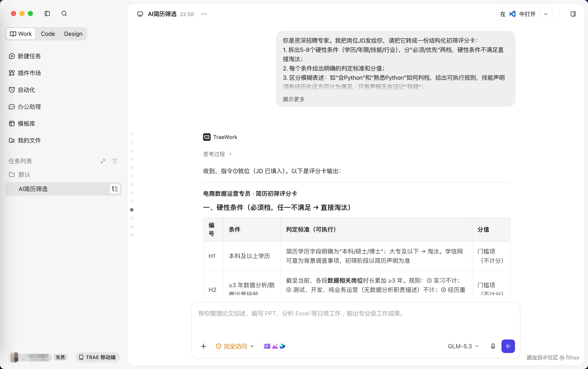Viewport: 588px width, 369px height.
Task: Toggle the right side panel icon
Action: click(573, 14)
